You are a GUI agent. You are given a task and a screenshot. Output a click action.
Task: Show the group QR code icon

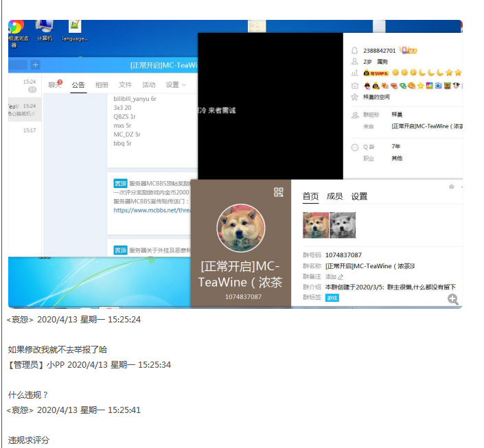(x=279, y=192)
